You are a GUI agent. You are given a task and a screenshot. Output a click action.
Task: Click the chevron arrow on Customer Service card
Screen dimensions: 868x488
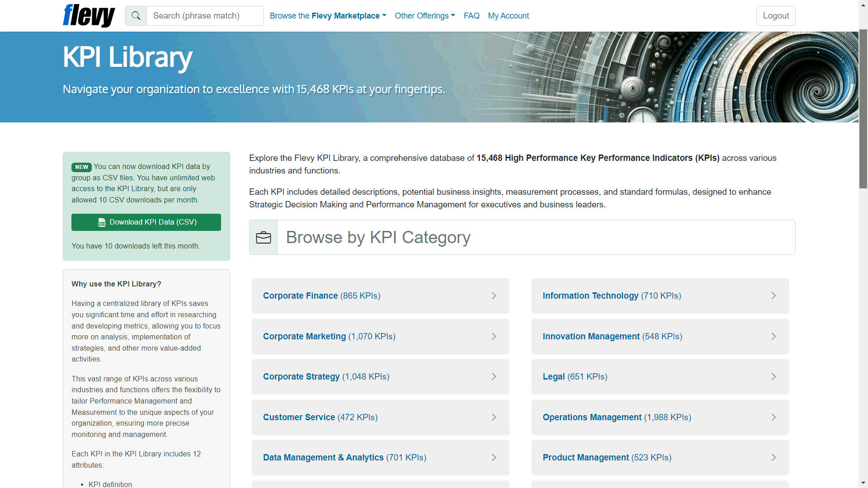point(494,418)
